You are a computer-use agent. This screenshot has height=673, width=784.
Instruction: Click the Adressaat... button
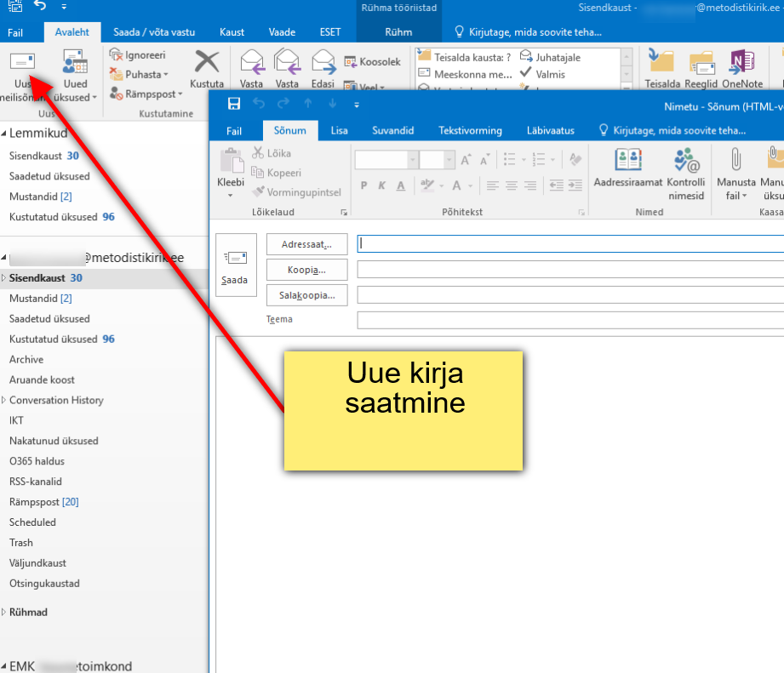coord(306,244)
